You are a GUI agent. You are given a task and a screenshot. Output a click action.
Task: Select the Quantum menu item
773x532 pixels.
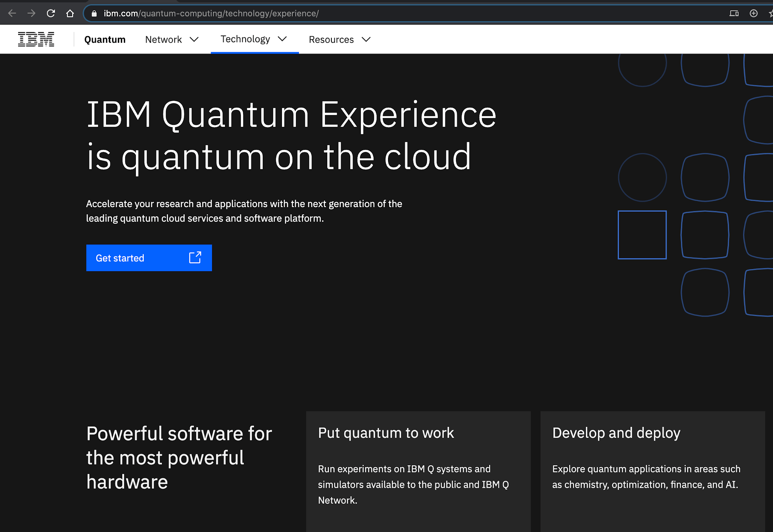pos(105,39)
